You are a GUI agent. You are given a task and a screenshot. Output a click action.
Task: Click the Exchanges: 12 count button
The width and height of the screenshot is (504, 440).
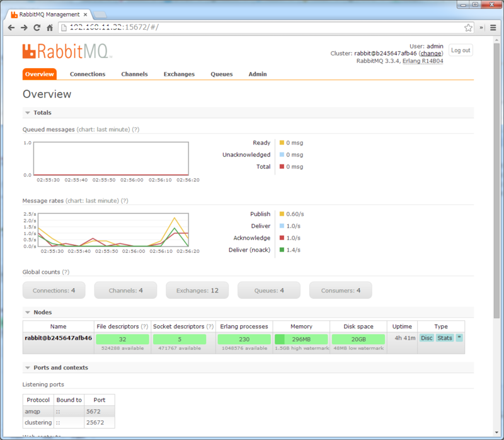click(197, 291)
